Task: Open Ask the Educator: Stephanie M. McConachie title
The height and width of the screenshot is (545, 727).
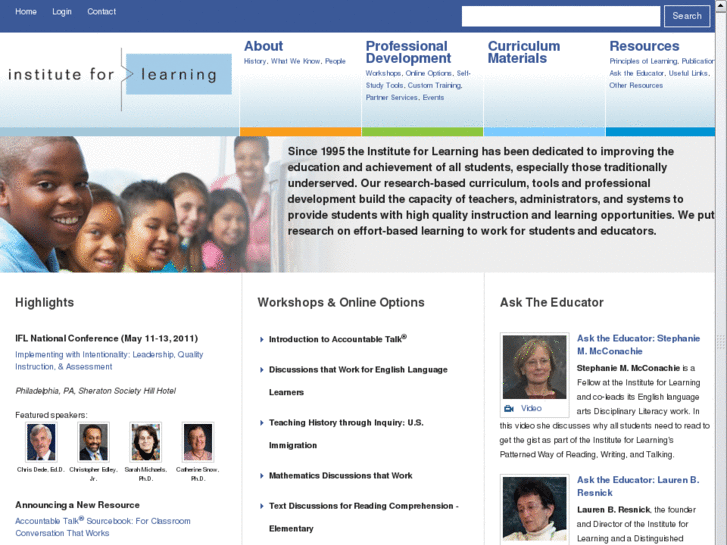Action: (x=638, y=345)
